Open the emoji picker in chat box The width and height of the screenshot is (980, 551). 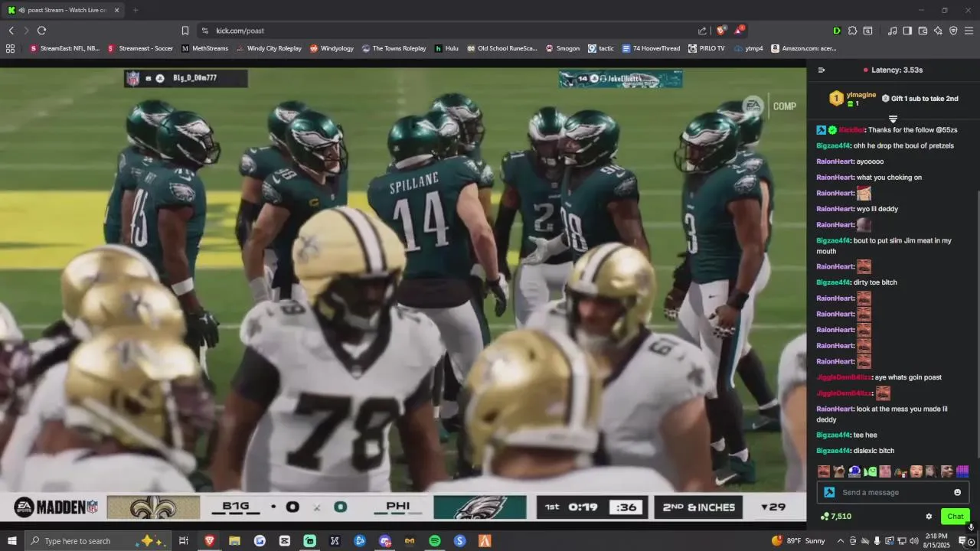(957, 492)
